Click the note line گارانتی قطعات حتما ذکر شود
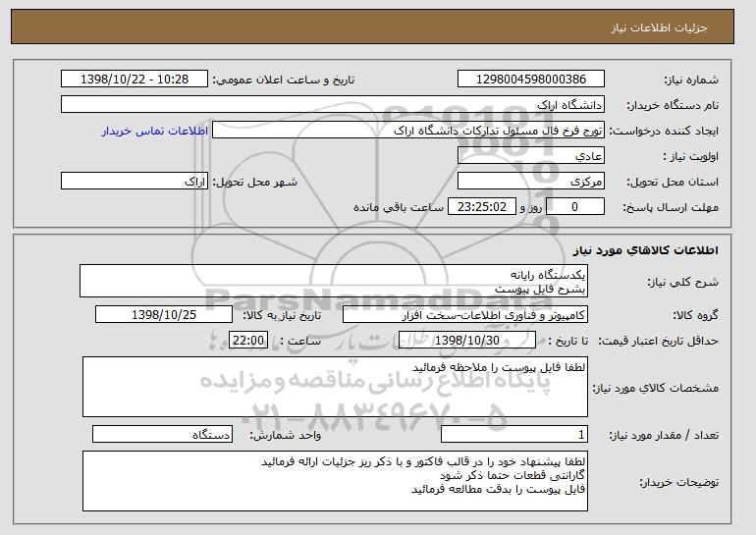This screenshot has width=756, height=535. pyautogui.click(x=513, y=475)
